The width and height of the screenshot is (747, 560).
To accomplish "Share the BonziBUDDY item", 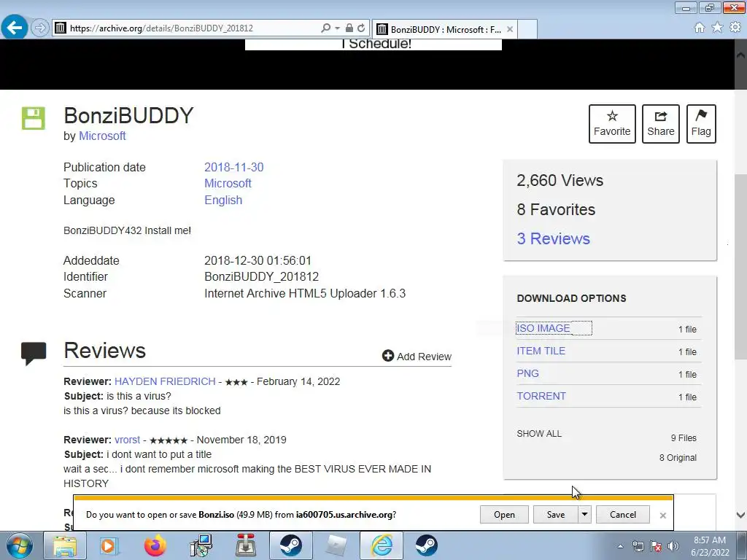I will (661, 124).
